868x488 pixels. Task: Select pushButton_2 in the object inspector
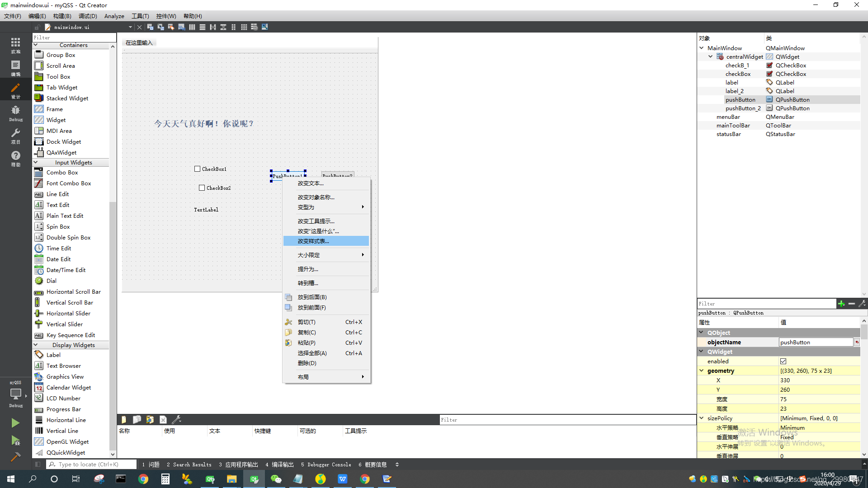point(743,108)
